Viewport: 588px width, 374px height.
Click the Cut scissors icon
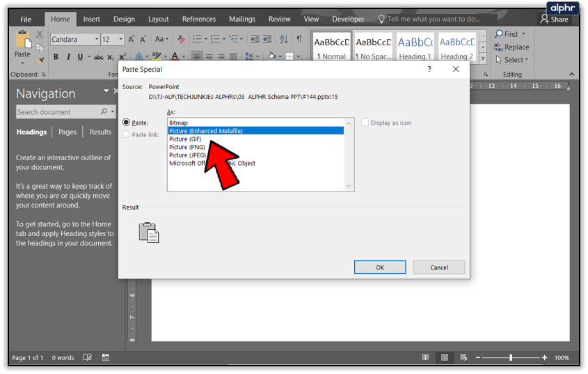[x=40, y=35]
